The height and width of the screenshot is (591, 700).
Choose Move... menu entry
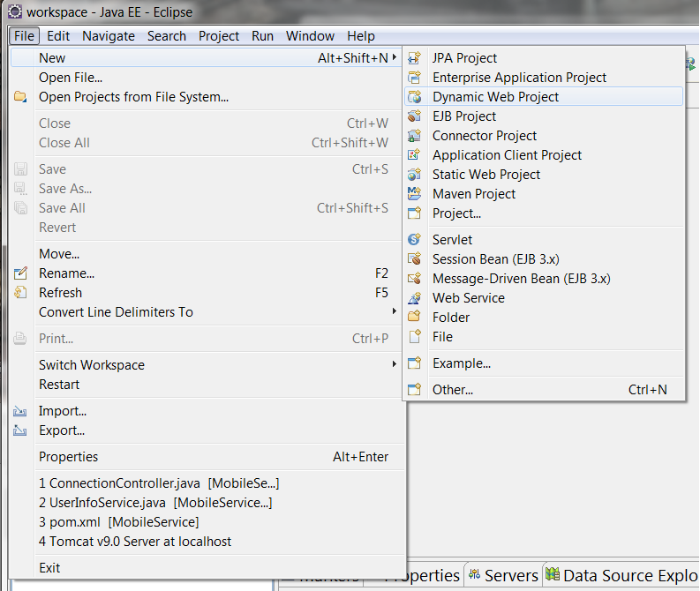coord(207,254)
